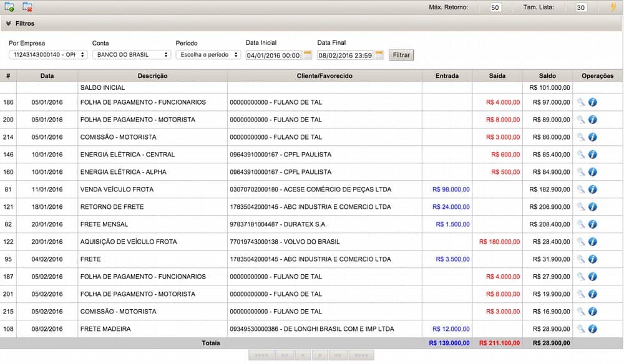The height and width of the screenshot is (364, 624).
Task: Open magnifier details for row 214
Action: [581, 137]
